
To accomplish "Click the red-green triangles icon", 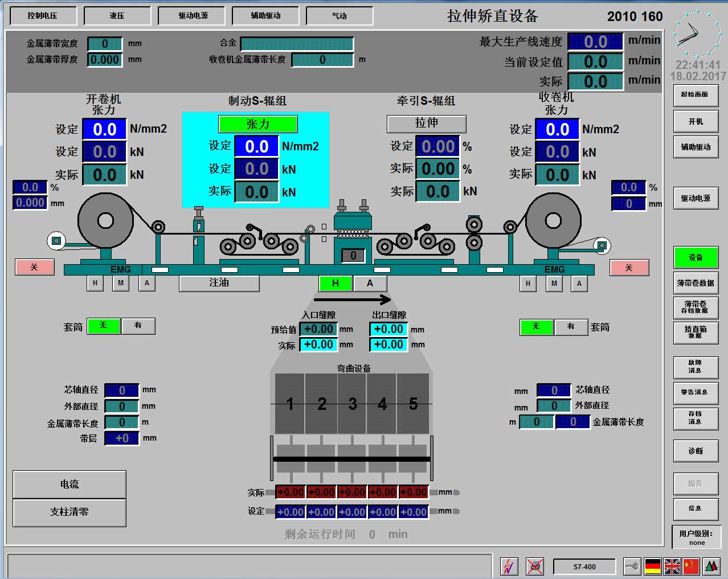I will (711, 566).
